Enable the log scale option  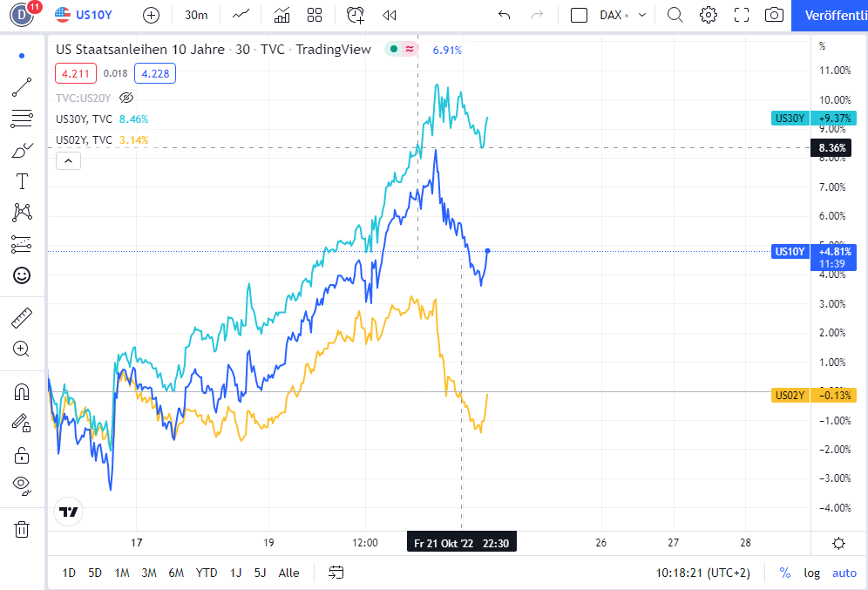pyautogui.click(x=811, y=573)
